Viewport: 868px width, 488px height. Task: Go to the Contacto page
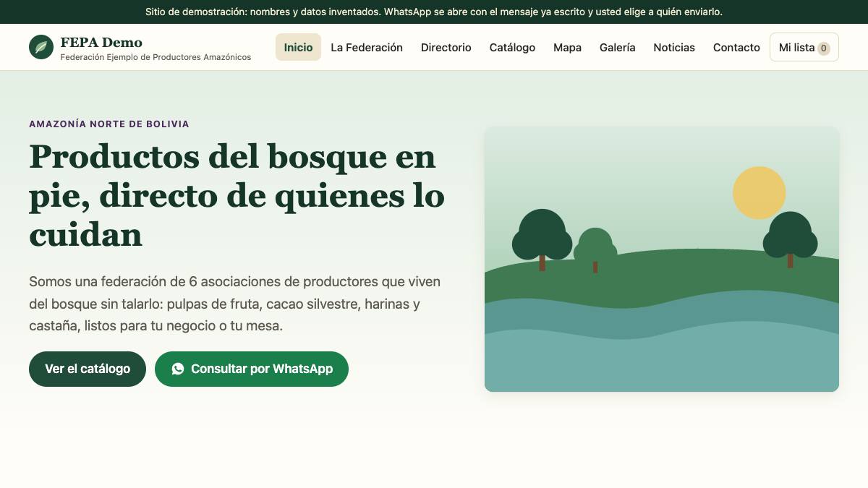pyautogui.click(x=736, y=47)
